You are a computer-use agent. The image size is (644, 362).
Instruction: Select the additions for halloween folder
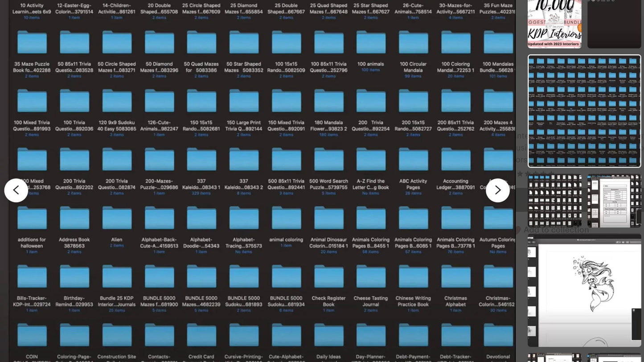[x=32, y=218]
